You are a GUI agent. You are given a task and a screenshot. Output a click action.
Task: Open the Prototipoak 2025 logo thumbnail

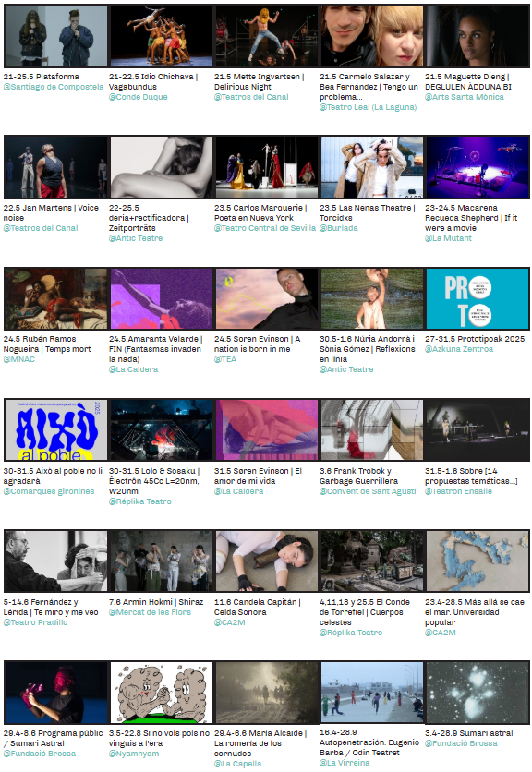point(478,299)
